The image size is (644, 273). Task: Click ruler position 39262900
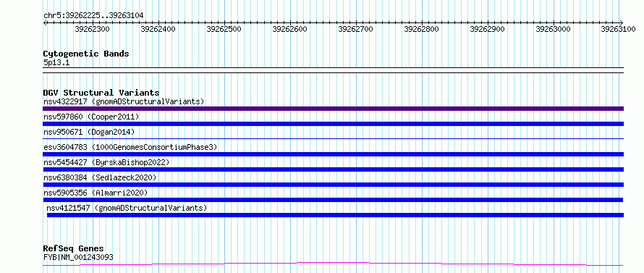click(x=487, y=29)
